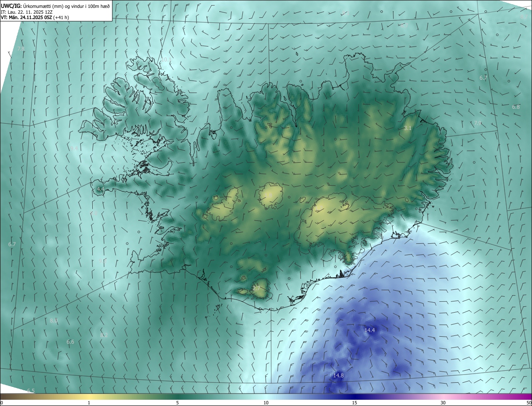
Task: Click the 8.0 value label
Action: 54,321
